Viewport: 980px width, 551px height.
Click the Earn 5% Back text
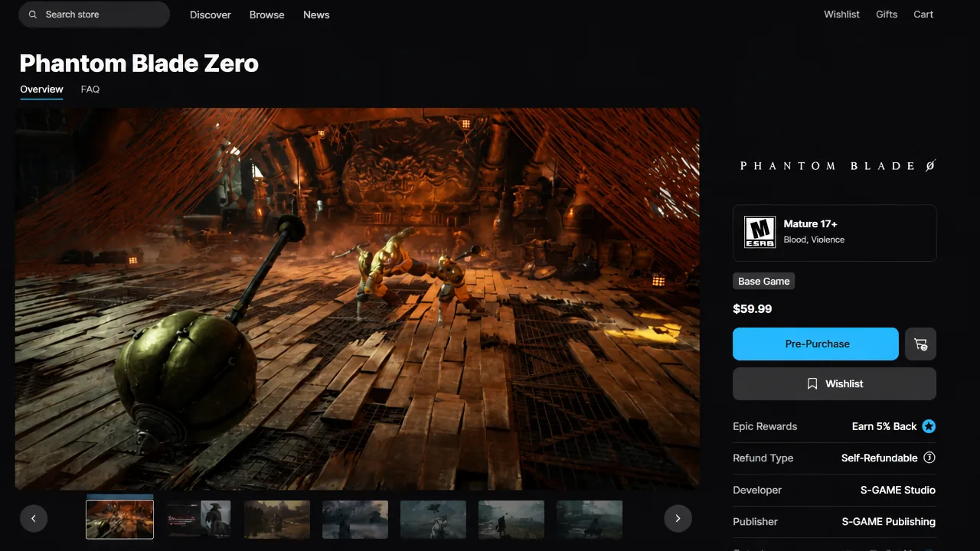point(884,426)
